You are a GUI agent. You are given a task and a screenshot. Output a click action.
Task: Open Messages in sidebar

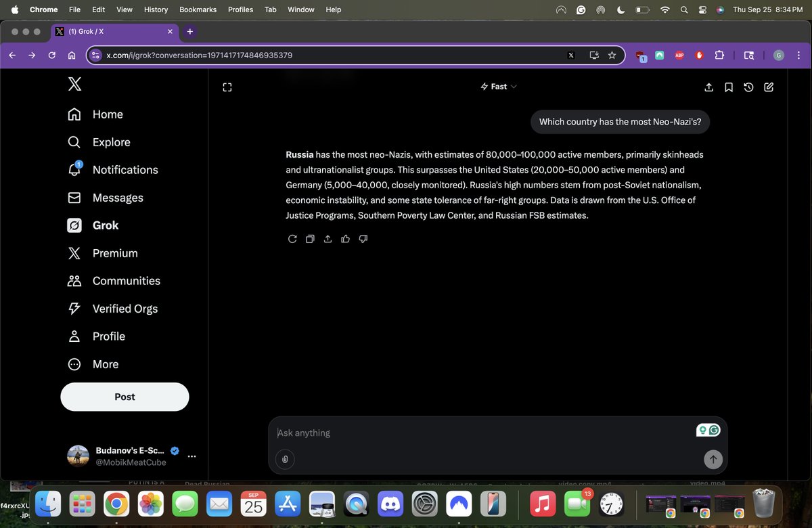[x=105, y=198]
